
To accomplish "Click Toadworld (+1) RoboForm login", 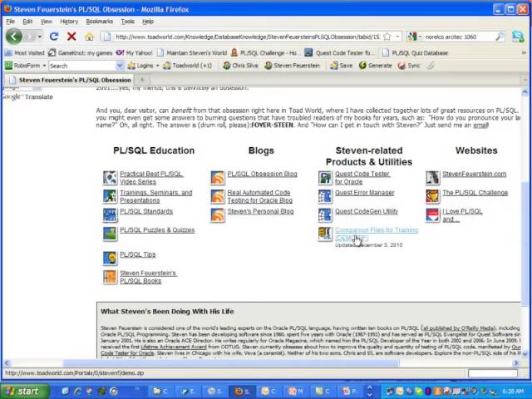I will [187, 66].
